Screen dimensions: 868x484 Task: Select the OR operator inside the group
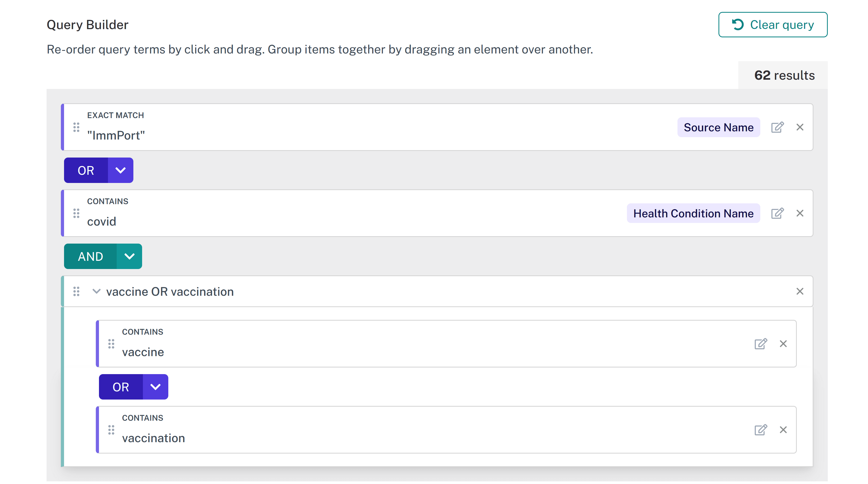click(x=121, y=387)
